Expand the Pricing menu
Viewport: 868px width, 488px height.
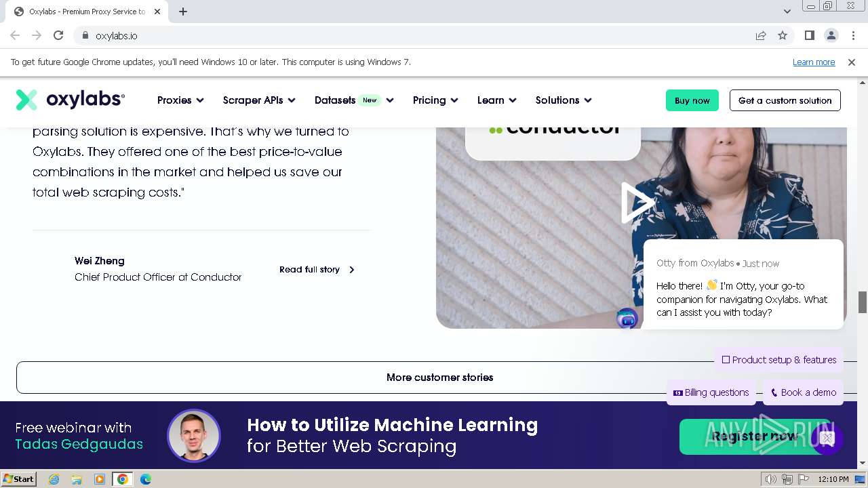click(x=435, y=100)
